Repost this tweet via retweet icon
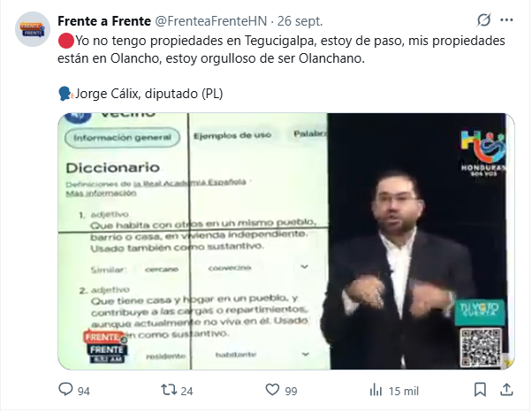 point(169,390)
